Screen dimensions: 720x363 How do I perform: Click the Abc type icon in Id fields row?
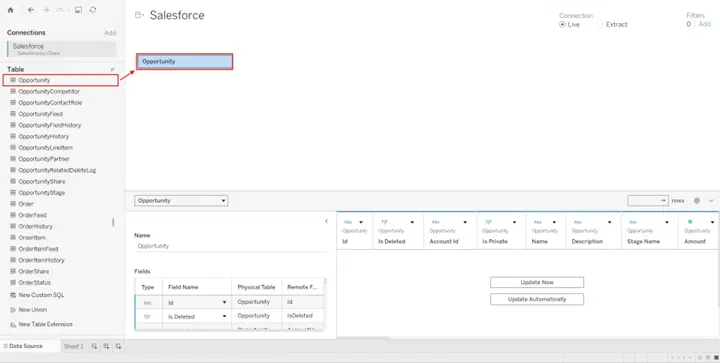click(x=147, y=303)
